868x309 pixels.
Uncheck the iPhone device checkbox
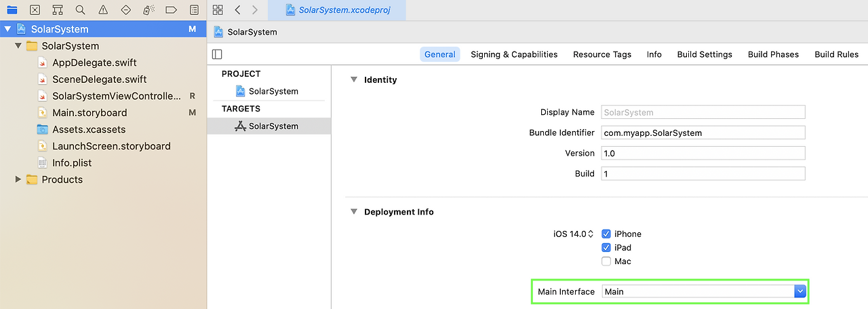pyautogui.click(x=606, y=234)
